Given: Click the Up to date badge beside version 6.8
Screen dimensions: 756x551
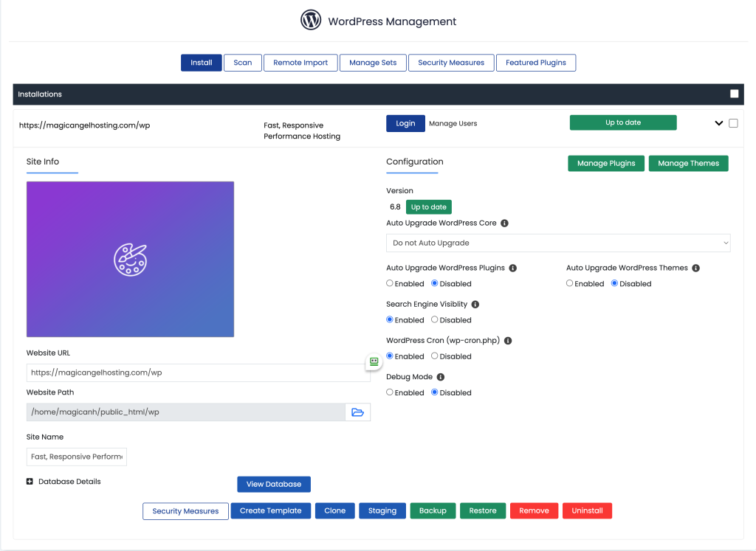Looking at the screenshot, I should coord(429,207).
